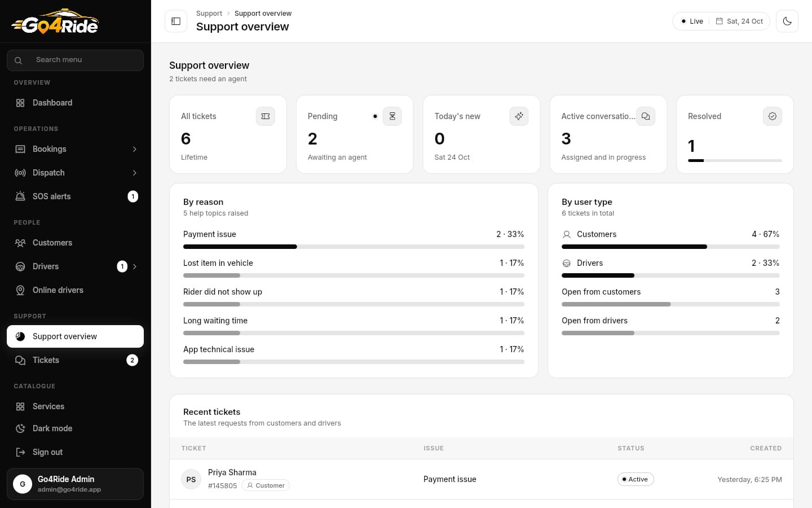Open the Go4Ride Admin account card

click(x=75, y=484)
